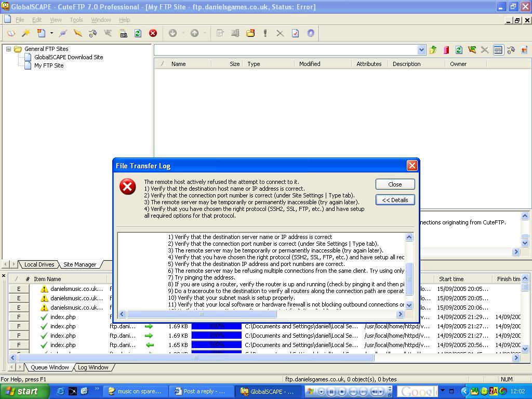This screenshot has width=532, height=399.
Task: Launch the Connection Wizard wand icon
Action: (x=26, y=33)
